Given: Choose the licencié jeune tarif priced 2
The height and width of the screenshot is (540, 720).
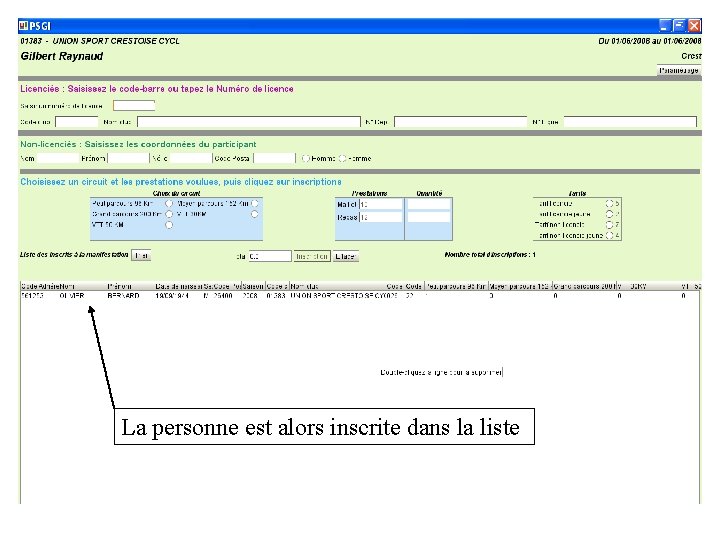Looking at the screenshot, I should click(609, 214).
